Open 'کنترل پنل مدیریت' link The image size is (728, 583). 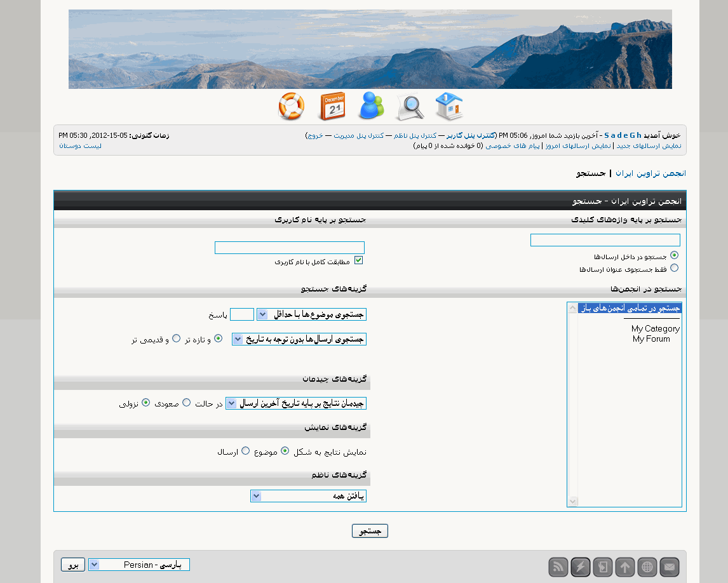(358, 135)
